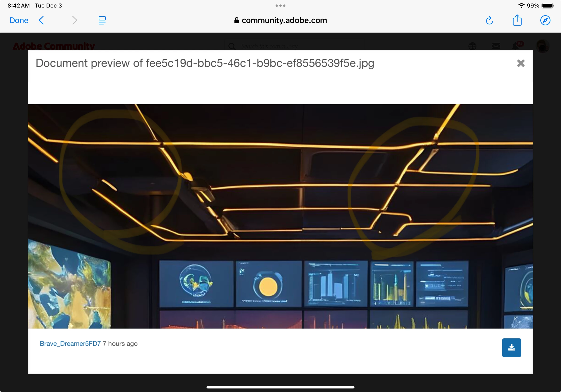Reload the page with refresh icon
Image resolution: width=561 pixels, height=392 pixels.
pyautogui.click(x=489, y=20)
